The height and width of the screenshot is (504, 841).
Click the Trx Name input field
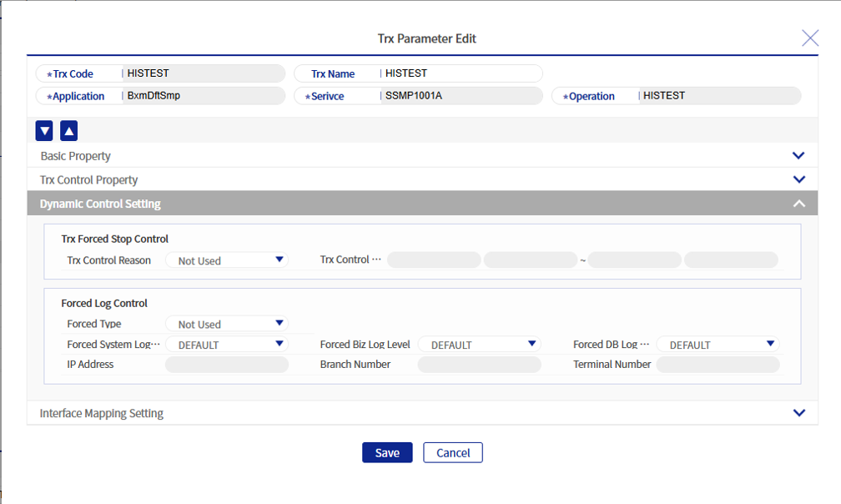pyautogui.click(x=461, y=73)
